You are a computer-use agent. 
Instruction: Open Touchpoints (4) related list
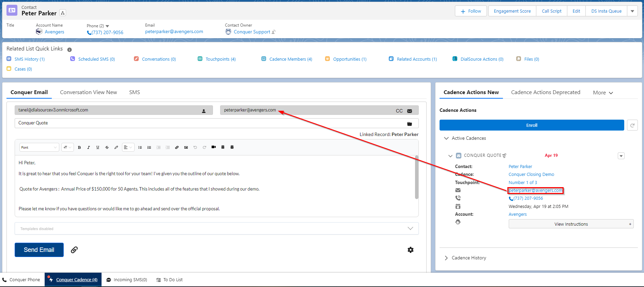click(220, 59)
